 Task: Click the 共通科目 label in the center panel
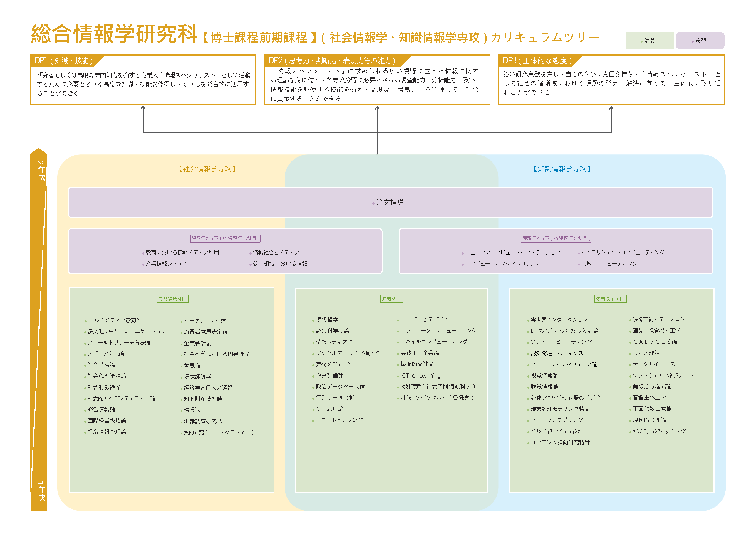[392, 299]
